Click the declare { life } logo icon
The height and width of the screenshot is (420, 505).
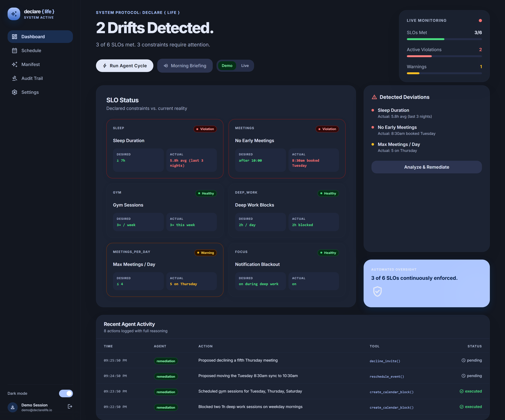pos(14,14)
